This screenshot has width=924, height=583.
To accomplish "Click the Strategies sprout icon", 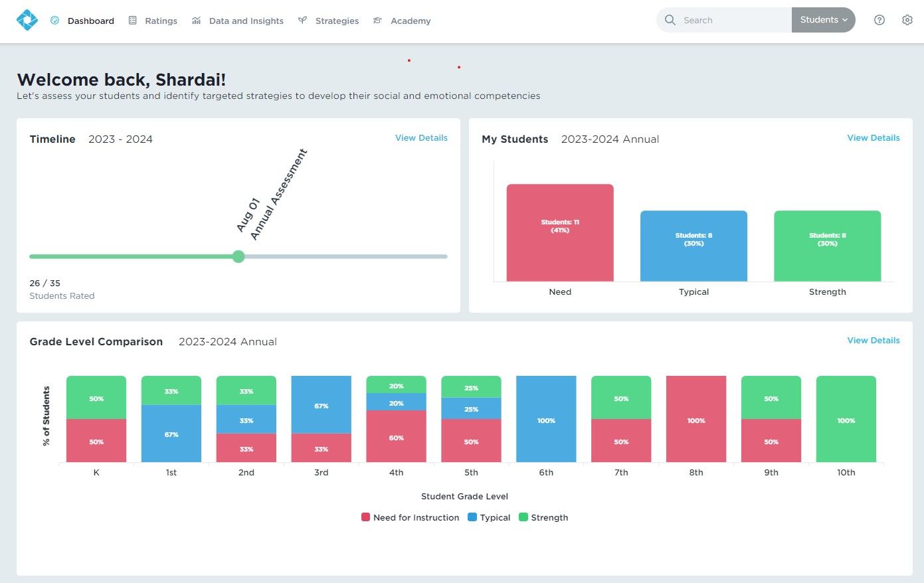I will pos(302,21).
